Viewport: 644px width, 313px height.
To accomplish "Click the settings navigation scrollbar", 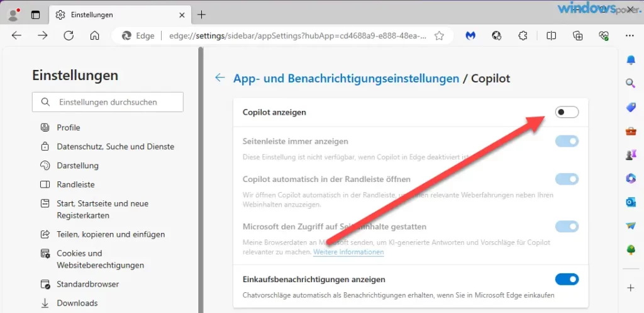I will [201, 179].
